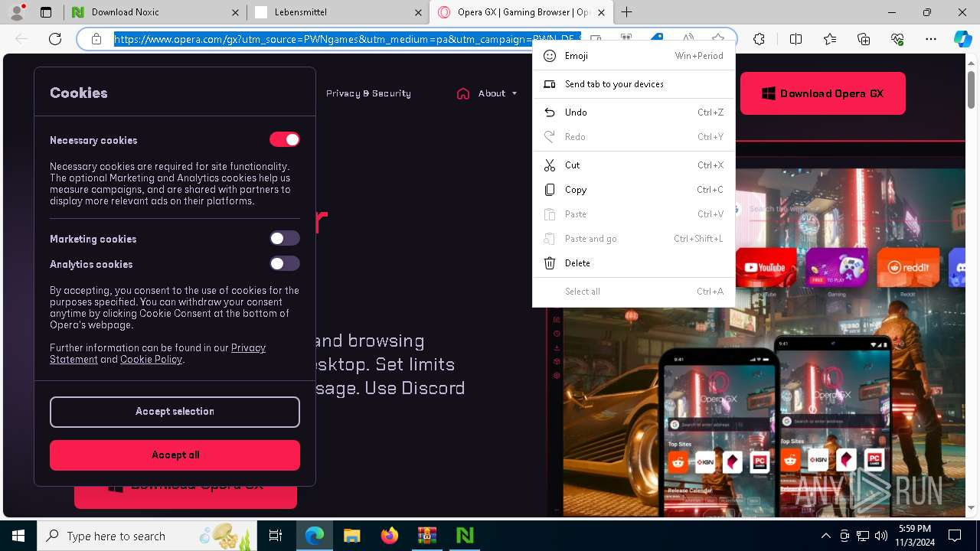Image resolution: width=980 pixels, height=551 pixels.
Task: Close the Download Noxic tab
Action: click(x=234, y=12)
